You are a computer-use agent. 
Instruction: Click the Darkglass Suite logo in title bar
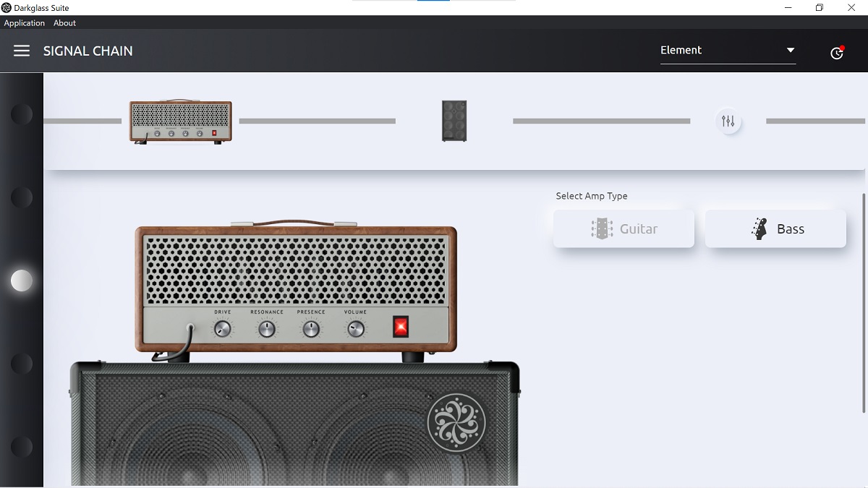click(x=7, y=8)
